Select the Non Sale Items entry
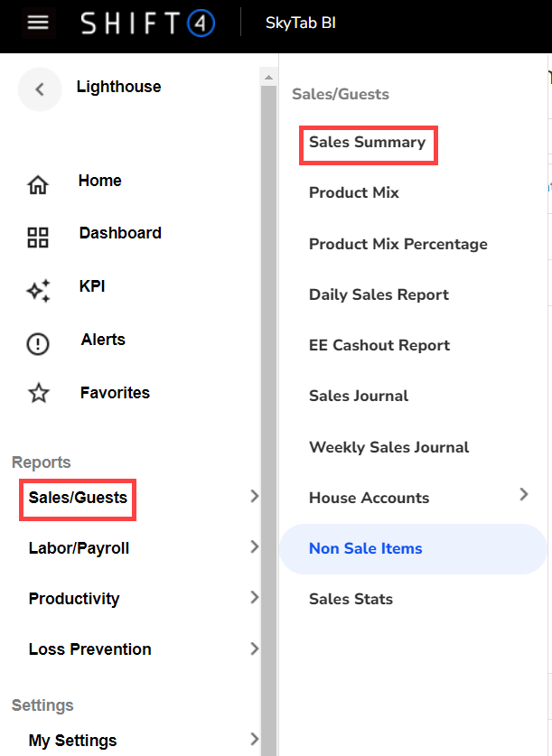Viewport: 552px width, 756px height. pyautogui.click(x=365, y=548)
